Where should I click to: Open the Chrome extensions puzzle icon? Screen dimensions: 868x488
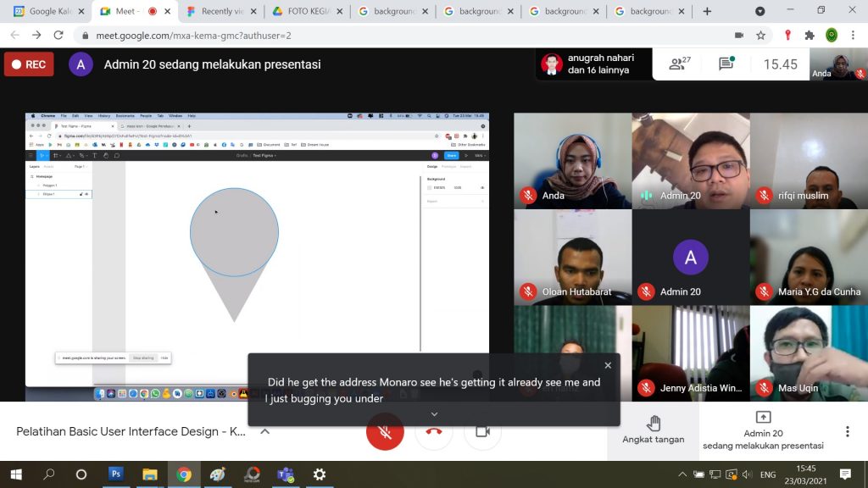click(810, 36)
